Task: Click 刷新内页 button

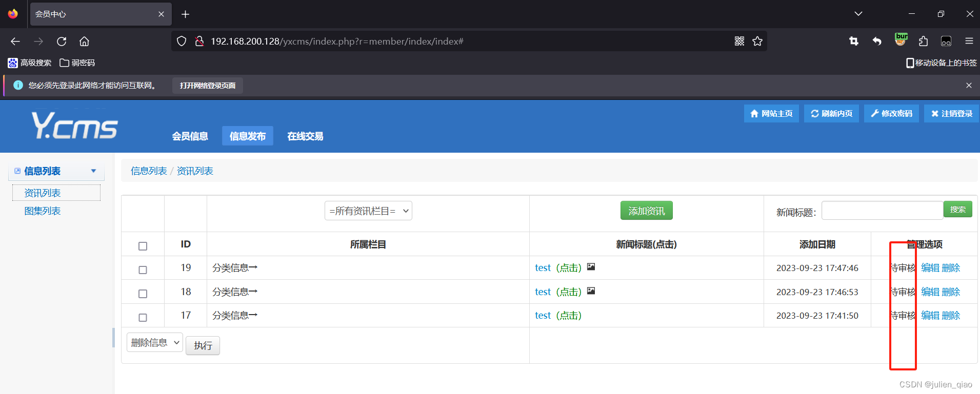Action: click(x=831, y=114)
